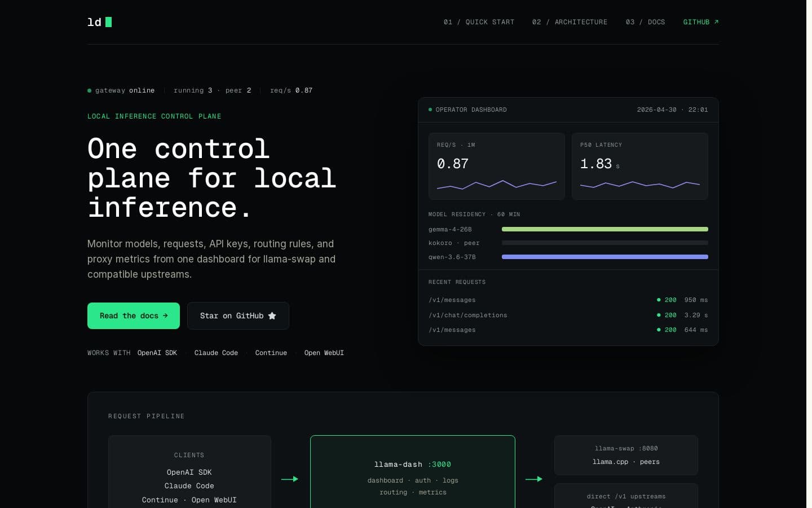Visit the GitHub link in header
Viewport: 812px width, 508px height.
[x=701, y=22]
